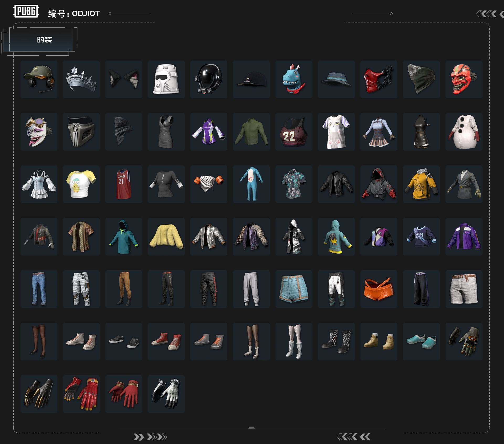
Task: Pick the red armored gloves with gold cuffs
Action: pos(81,394)
